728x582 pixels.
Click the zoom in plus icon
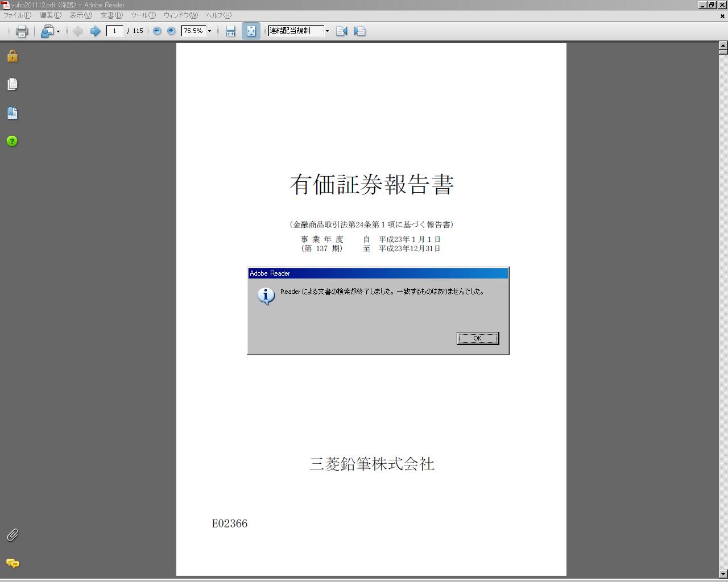171,31
